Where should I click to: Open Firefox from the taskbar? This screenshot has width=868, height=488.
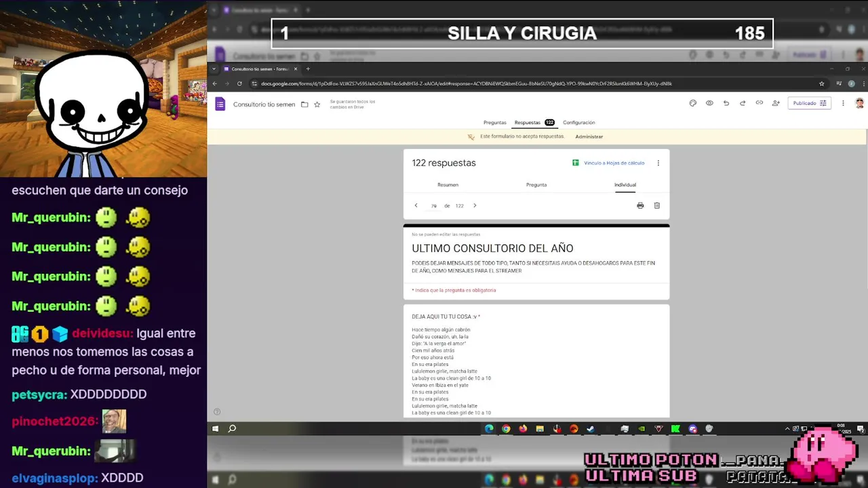[x=523, y=428]
